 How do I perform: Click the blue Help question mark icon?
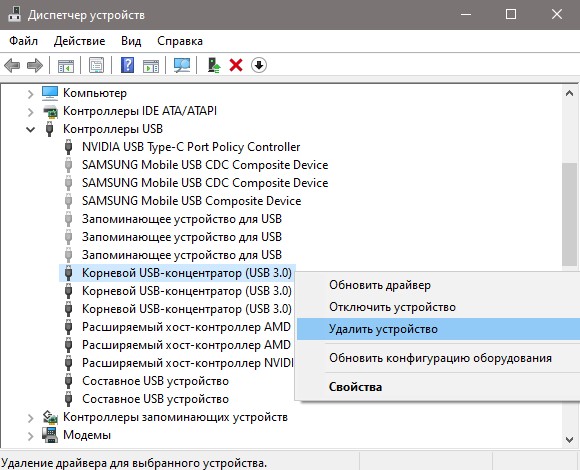coord(128,65)
